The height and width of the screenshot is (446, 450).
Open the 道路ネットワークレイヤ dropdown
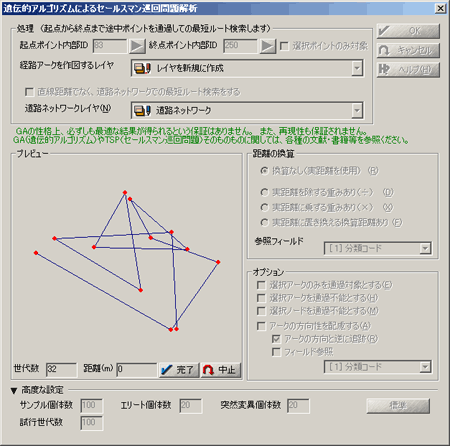pos(357,110)
